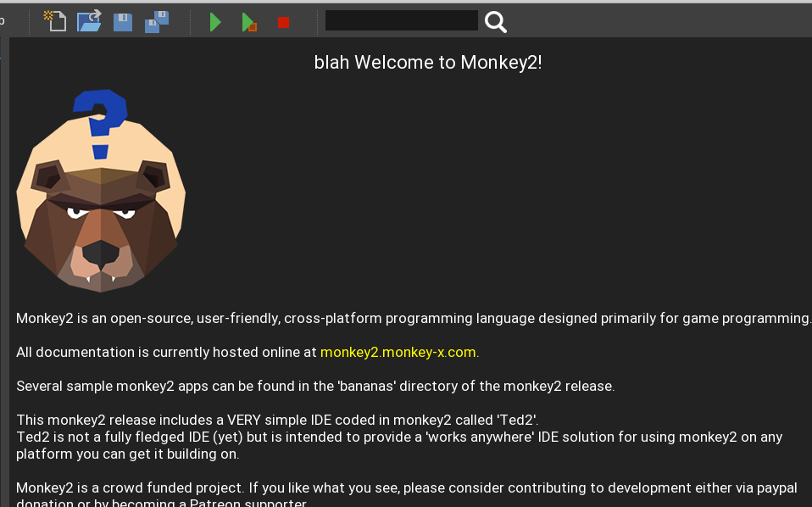Image resolution: width=812 pixels, height=507 pixels.
Task: Run the app with the green play button
Action: [x=215, y=22]
